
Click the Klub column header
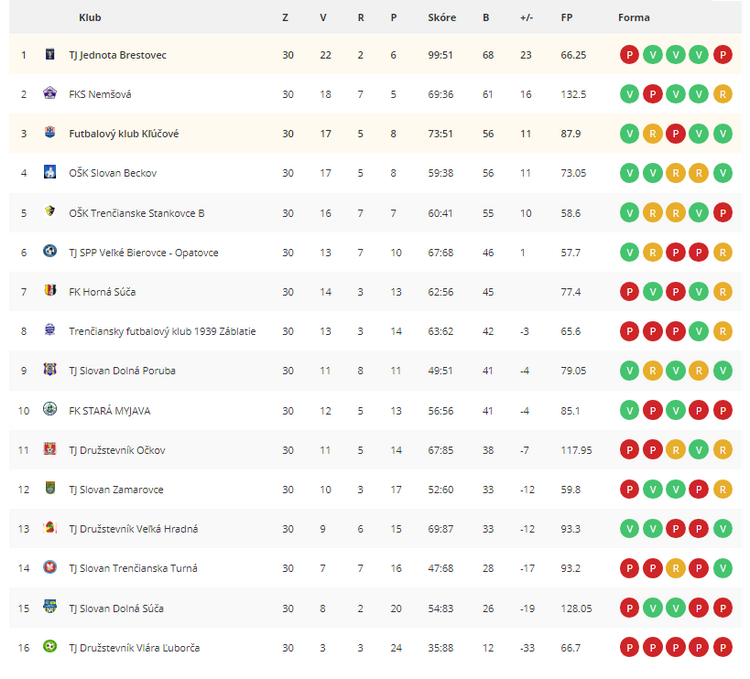coord(90,18)
